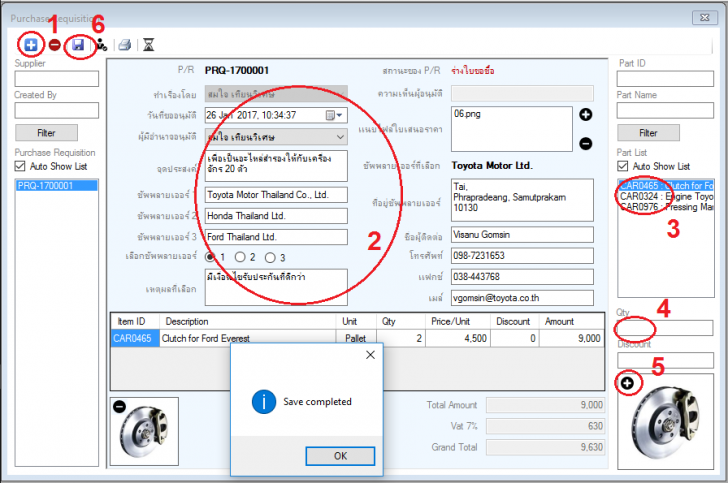
Task: Click Filter button under Created By
Action: pyautogui.click(x=46, y=133)
